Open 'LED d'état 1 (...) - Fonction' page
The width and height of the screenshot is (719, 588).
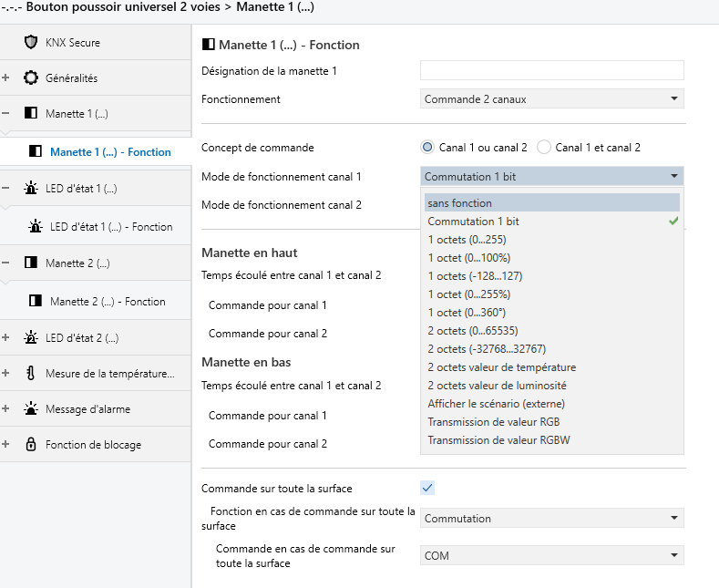tap(111, 227)
